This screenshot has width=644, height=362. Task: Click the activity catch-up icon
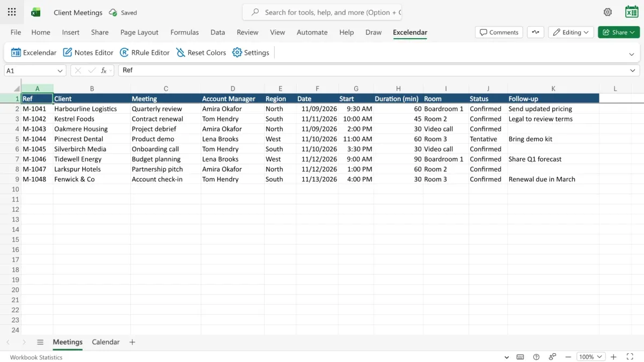point(535,32)
